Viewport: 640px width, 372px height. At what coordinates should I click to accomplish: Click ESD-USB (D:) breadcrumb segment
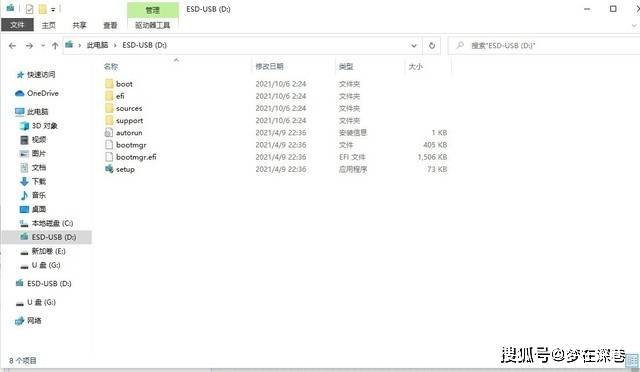[x=144, y=45]
